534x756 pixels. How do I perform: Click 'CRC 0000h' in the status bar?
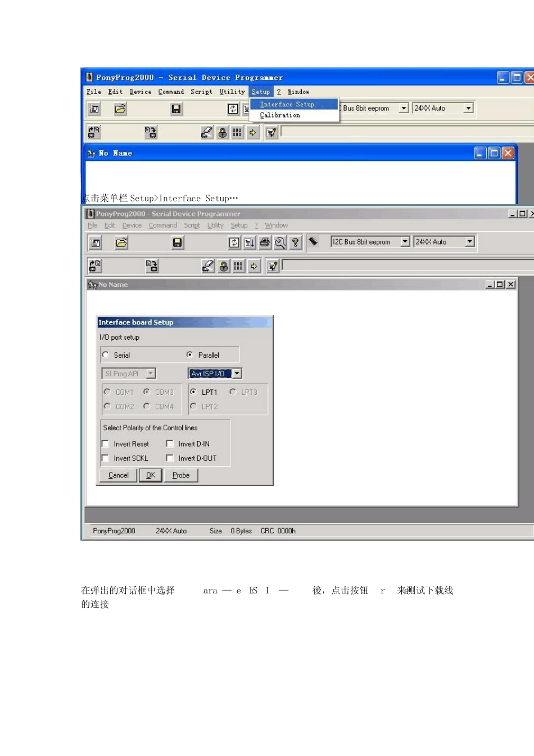(278, 531)
